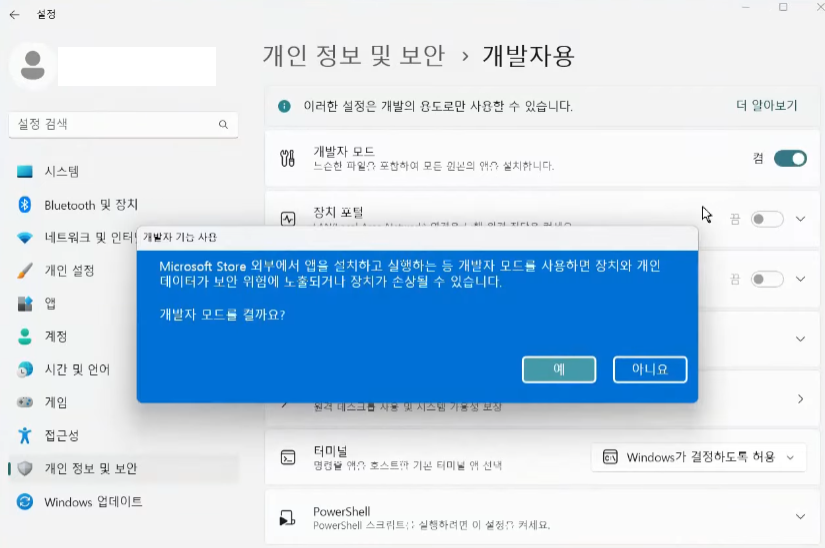Image resolution: width=825 pixels, height=548 pixels.
Task: Click the info icon in banner
Action: pyautogui.click(x=284, y=106)
